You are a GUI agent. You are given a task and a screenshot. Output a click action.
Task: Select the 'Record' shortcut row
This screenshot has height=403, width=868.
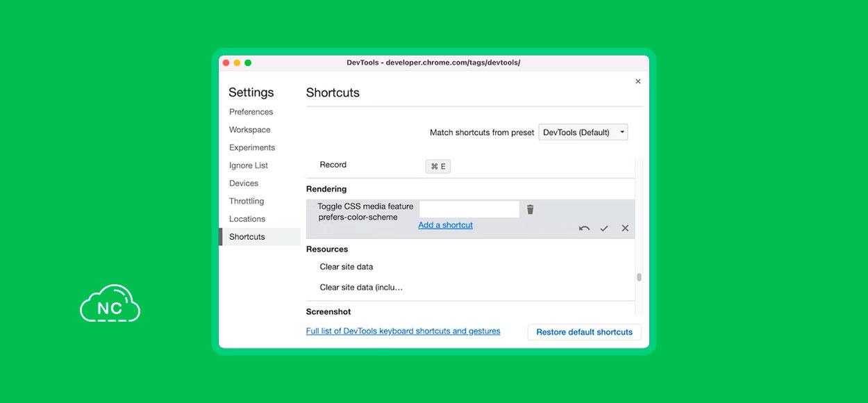[470, 165]
